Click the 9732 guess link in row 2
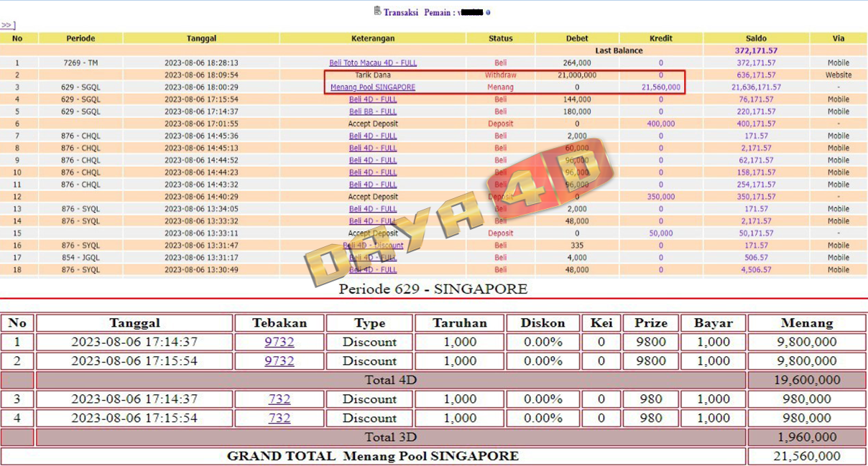 tap(279, 361)
